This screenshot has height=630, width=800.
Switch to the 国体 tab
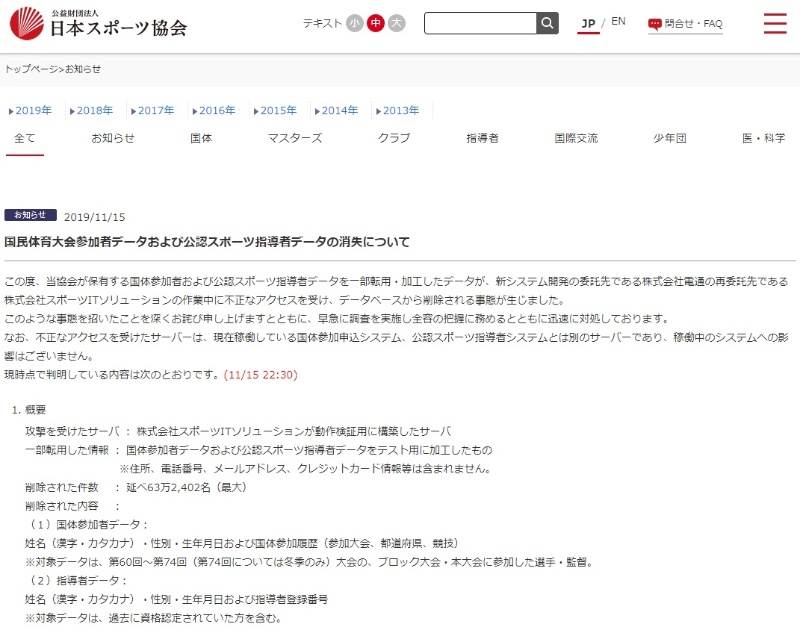click(x=201, y=138)
